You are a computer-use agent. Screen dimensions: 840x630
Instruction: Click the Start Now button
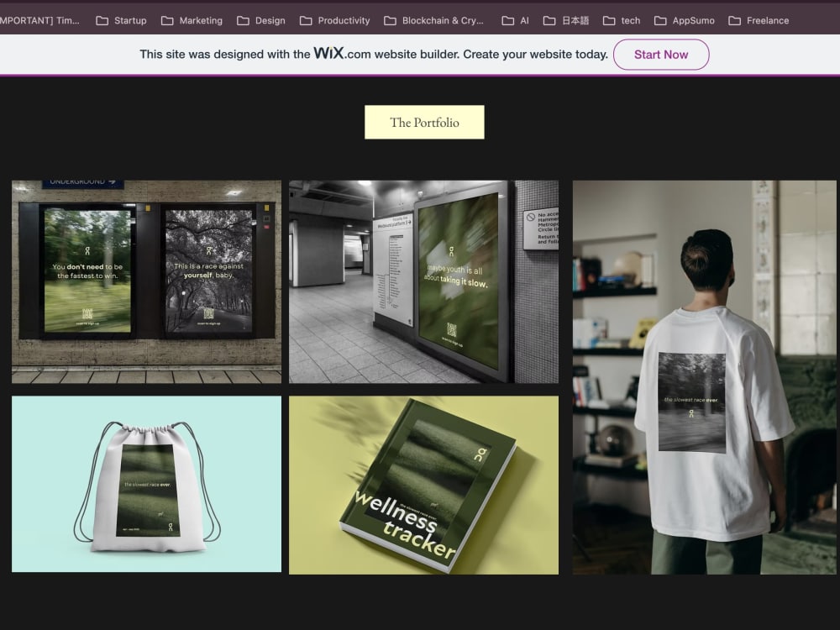coord(661,54)
